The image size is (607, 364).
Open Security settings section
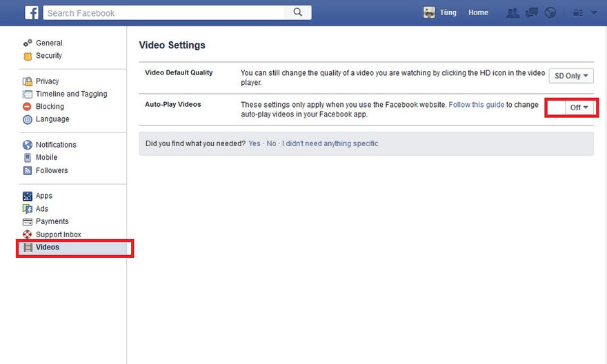(x=49, y=56)
